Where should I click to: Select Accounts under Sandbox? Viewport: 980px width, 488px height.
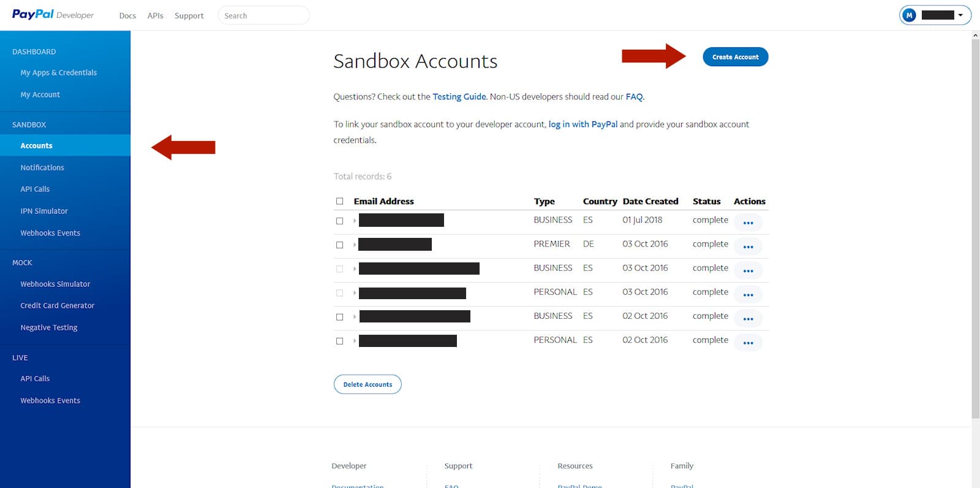(x=65, y=145)
